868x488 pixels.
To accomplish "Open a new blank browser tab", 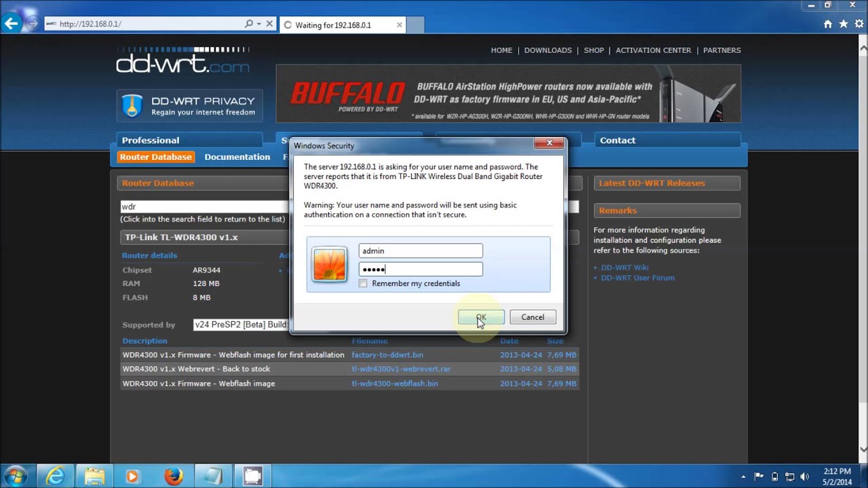I will 416,24.
